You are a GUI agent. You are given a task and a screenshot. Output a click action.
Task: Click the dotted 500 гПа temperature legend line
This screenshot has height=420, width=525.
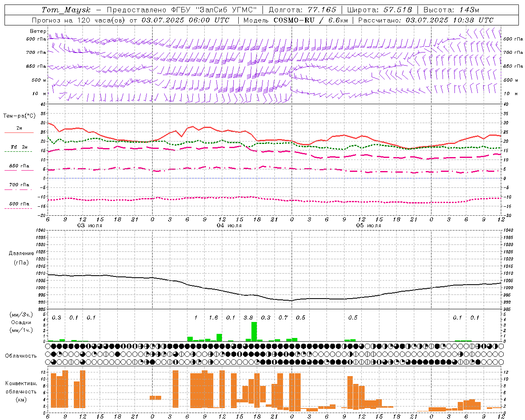(x=18, y=208)
